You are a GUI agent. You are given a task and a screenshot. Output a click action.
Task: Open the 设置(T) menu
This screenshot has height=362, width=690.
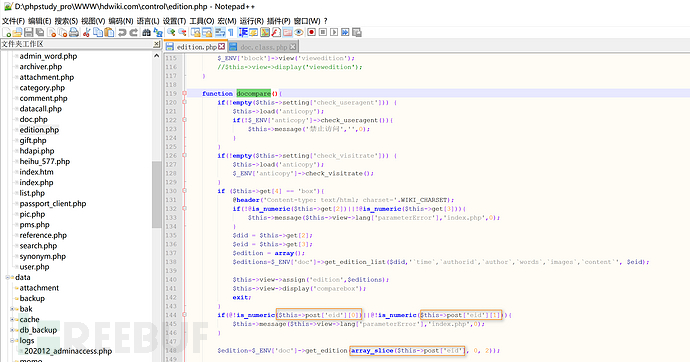[174, 21]
